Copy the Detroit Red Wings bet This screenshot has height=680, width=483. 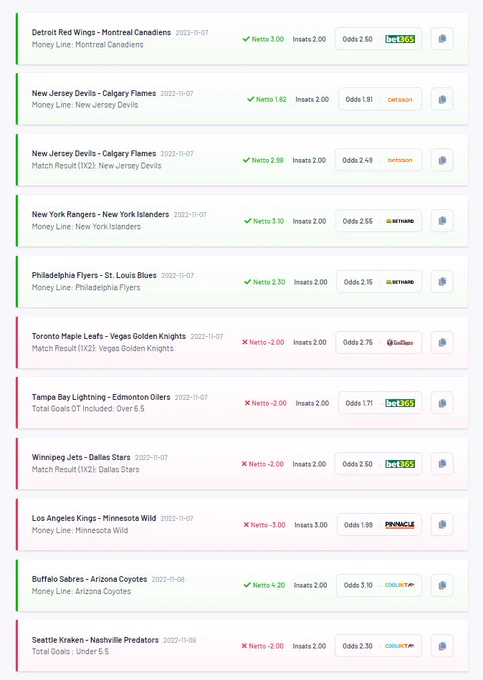click(442, 39)
